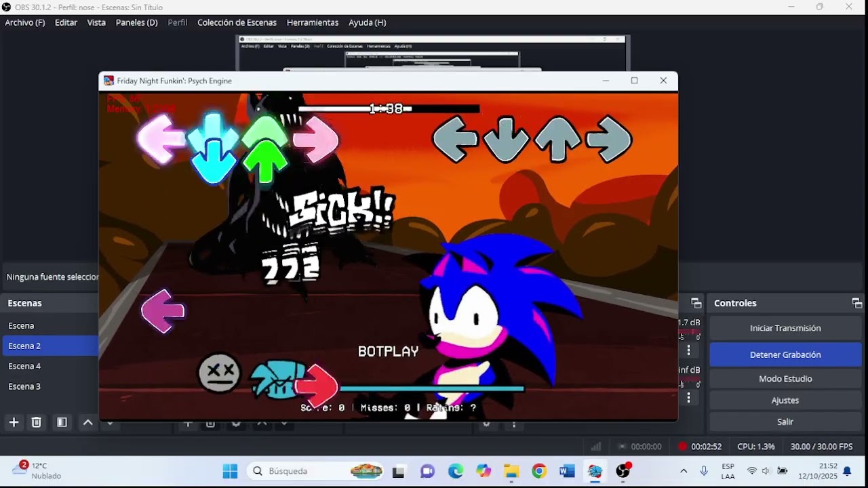Maximize the Psych Engine game window
Viewport: 868px width, 488px height.
(x=634, y=81)
